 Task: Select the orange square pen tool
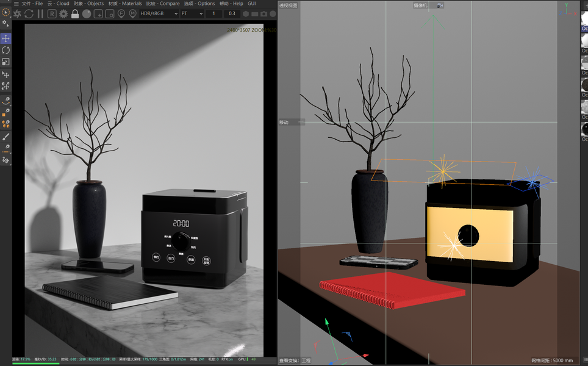pyautogui.click(x=5, y=112)
